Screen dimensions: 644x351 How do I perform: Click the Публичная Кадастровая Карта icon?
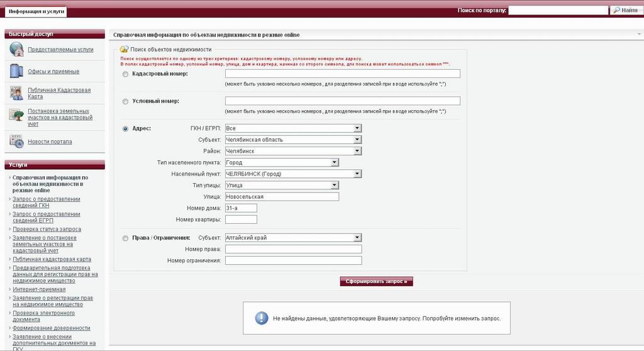pos(17,93)
